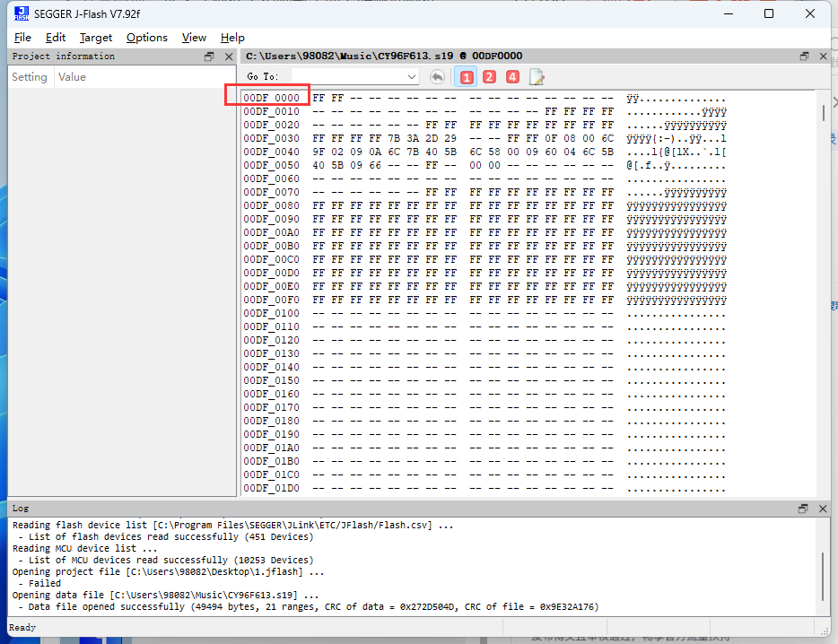Open the Options menu
Image resolution: width=838 pixels, height=644 pixels.
[x=147, y=38]
